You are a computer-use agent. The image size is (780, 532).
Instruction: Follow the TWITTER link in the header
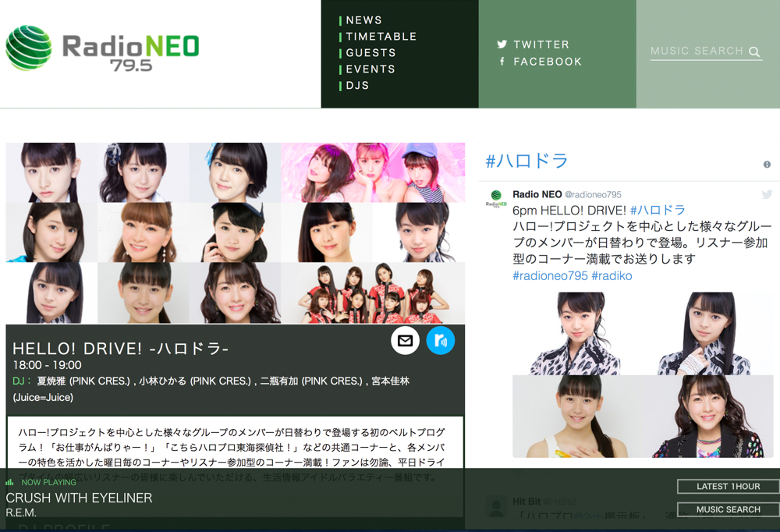(x=541, y=44)
